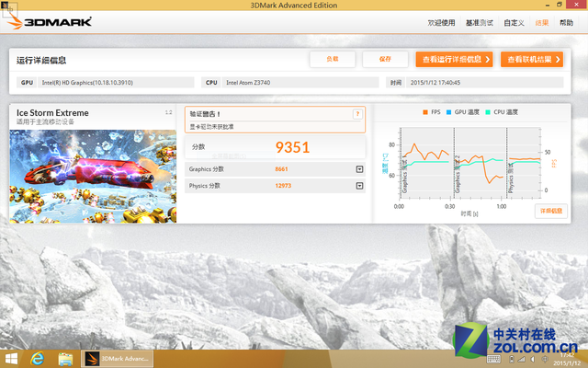Click the 3DMark Advanced taskbar button
The height and width of the screenshot is (368, 588).
pos(117,359)
